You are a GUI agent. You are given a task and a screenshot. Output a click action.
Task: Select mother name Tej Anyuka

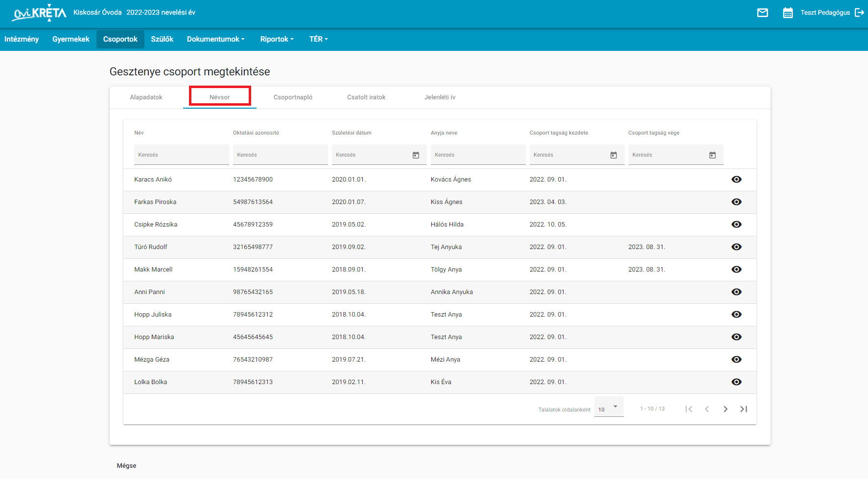click(x=446, y=247)
